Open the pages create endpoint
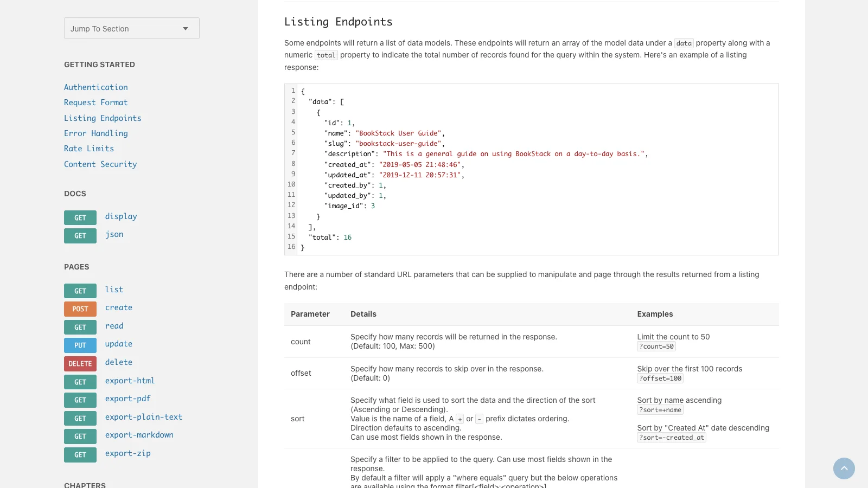Viewport: 868px width, 488px height. (119, 307)
